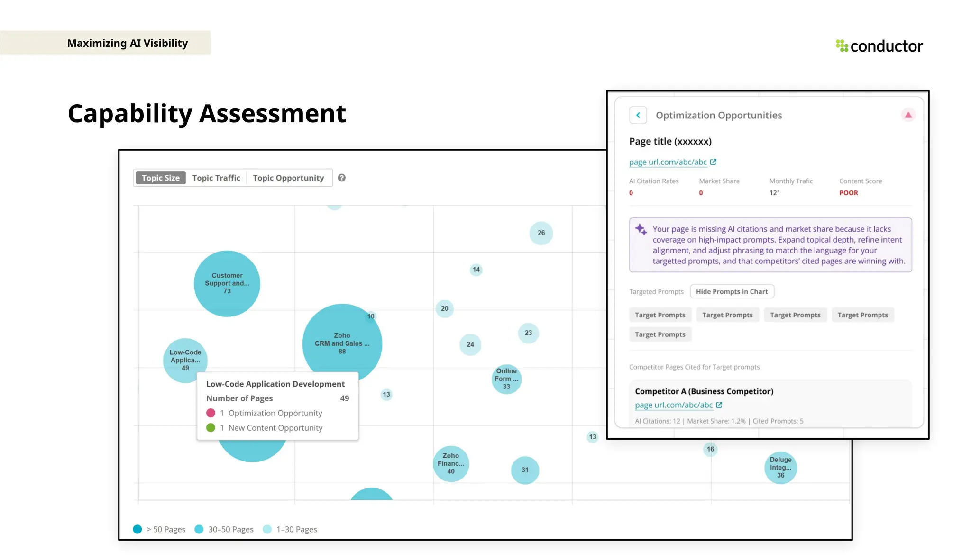Click the pink triangle alert icon

coord(908,115)
